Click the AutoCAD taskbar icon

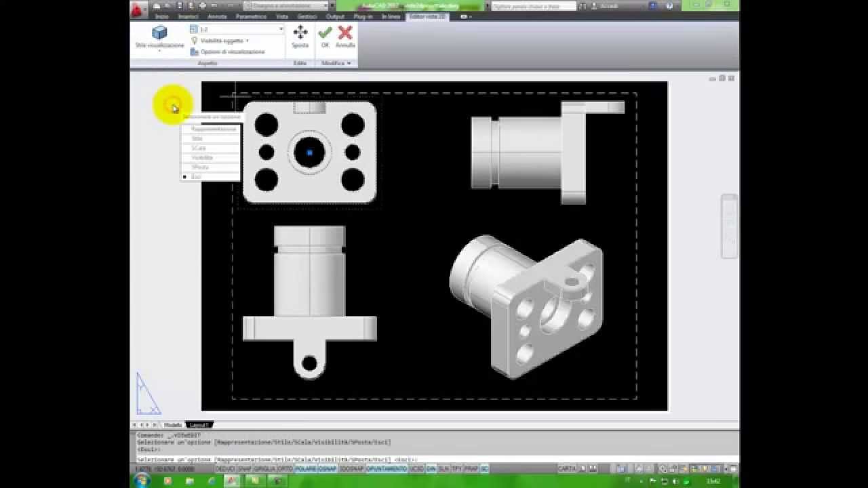[232, 481]
